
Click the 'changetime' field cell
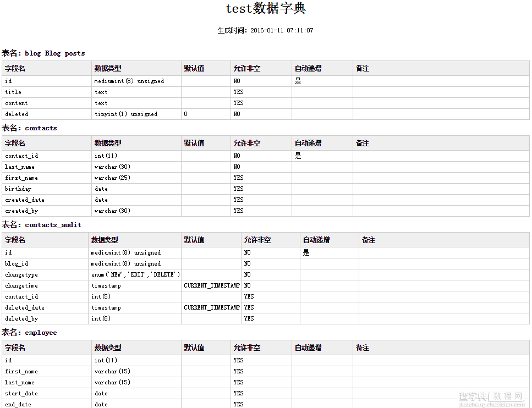click(45, 285)
